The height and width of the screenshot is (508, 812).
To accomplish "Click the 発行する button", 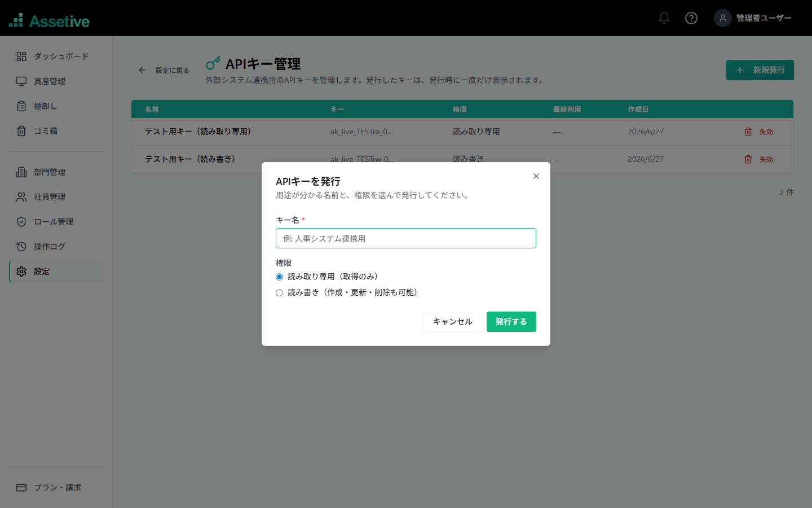I will pos(511,322).
